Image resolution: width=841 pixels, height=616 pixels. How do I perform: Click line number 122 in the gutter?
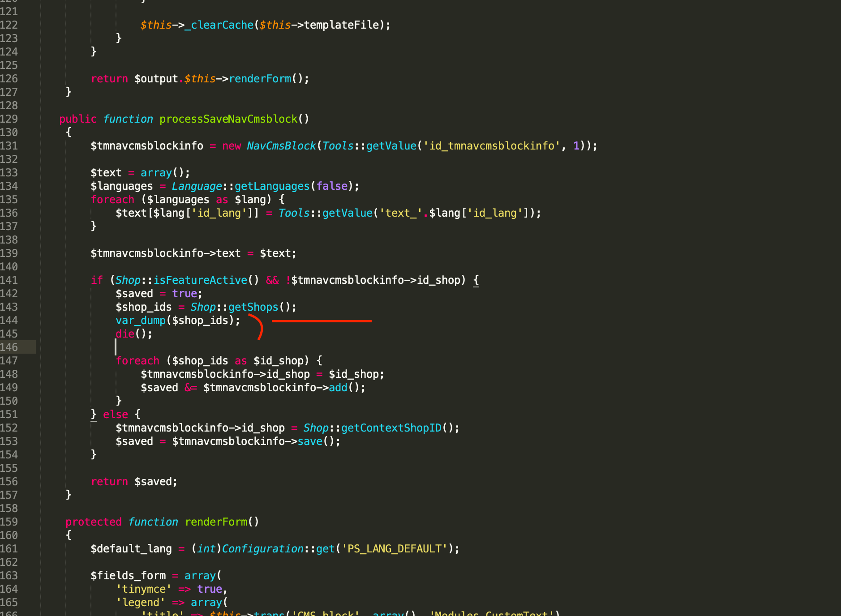[x=9, y=25]
